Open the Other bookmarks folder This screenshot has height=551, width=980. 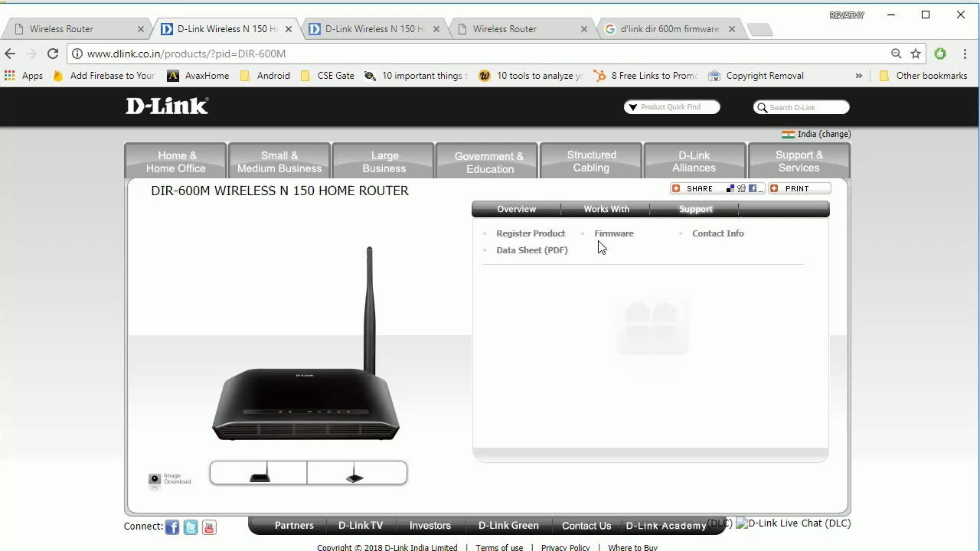click(x=923, y=76)
